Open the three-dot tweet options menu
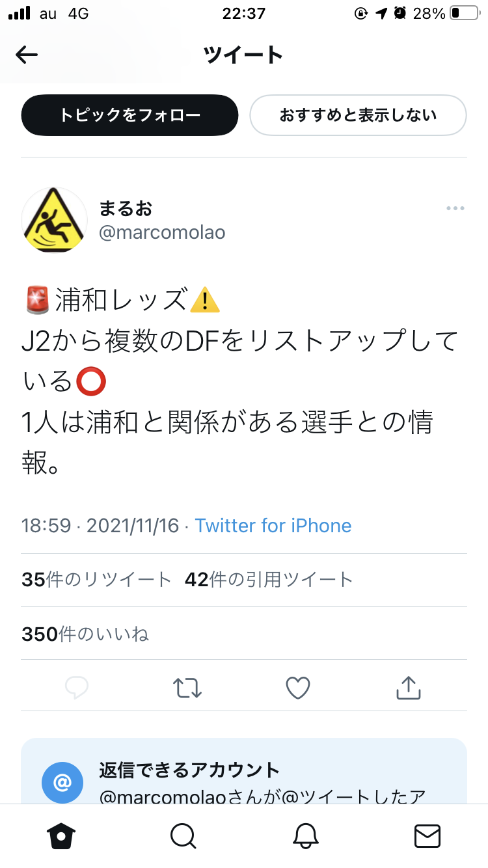 pos(455,208)
